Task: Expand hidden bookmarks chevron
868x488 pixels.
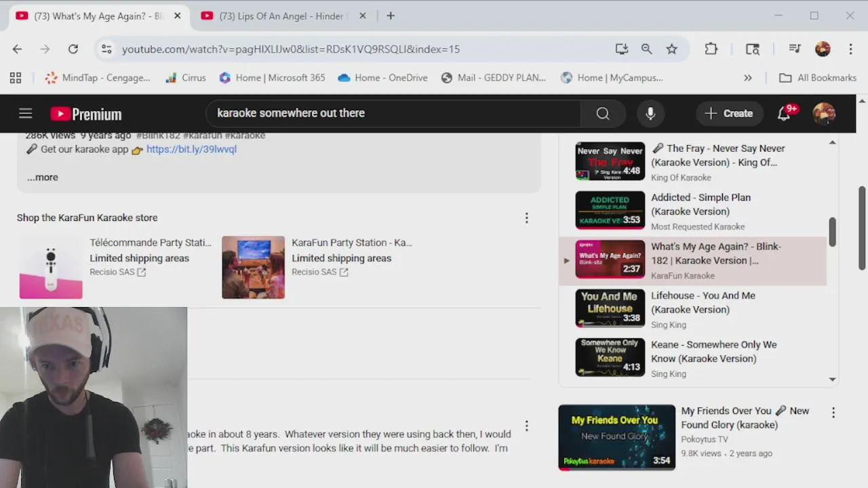Action: (x=747, y=78)
